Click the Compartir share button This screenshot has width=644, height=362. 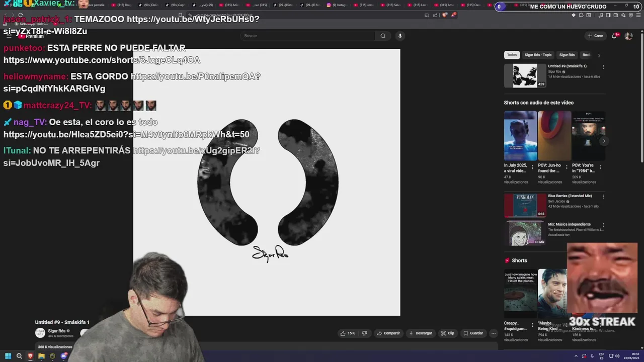pos(388,333)
